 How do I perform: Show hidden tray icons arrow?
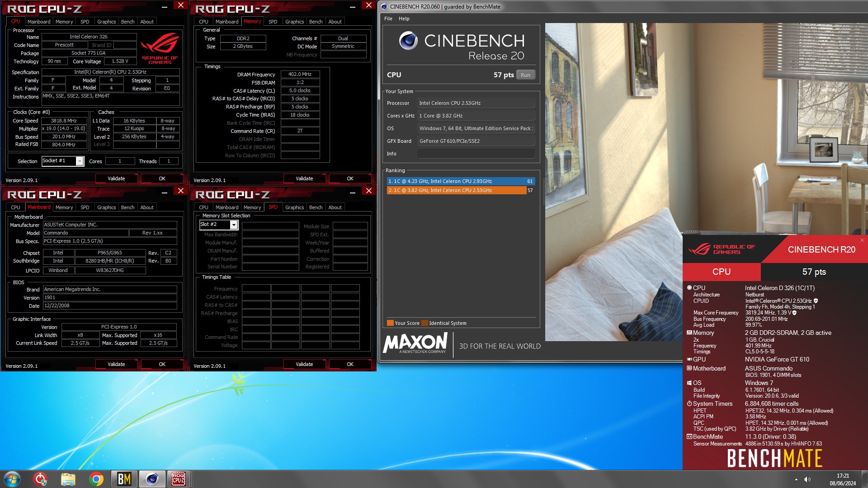796,479
